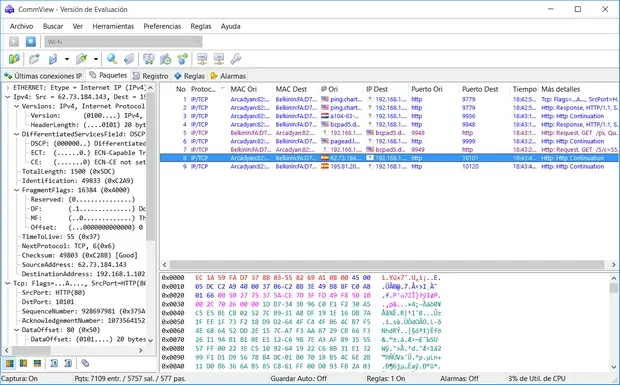This screenshot has height=385, width=620.
Task: Click the binoculars-like reconstruct toolbar icon
Action: tap(149, 59)
